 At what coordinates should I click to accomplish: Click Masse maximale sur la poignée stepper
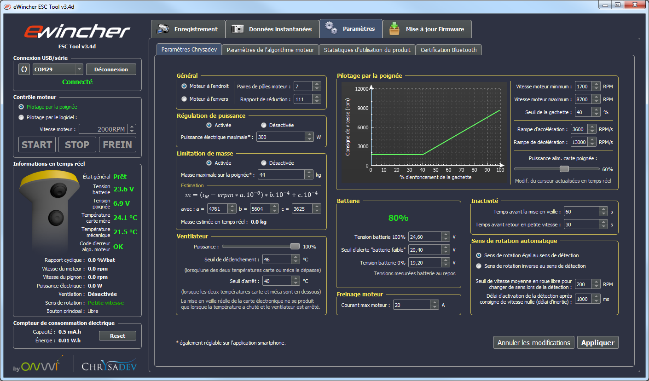point(309,175)
